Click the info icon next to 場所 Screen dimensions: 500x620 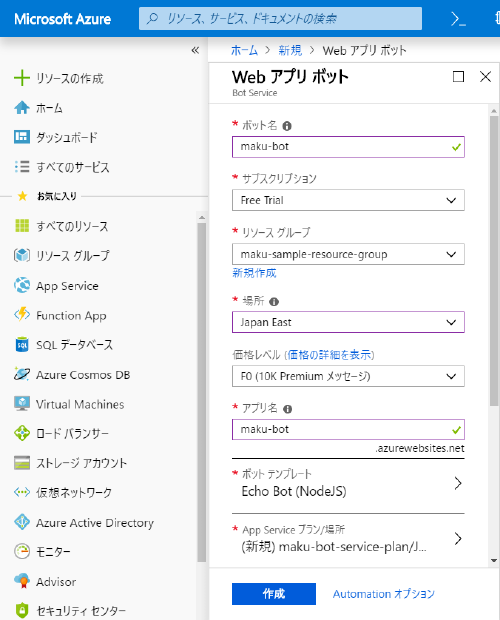tap(274, 302)
